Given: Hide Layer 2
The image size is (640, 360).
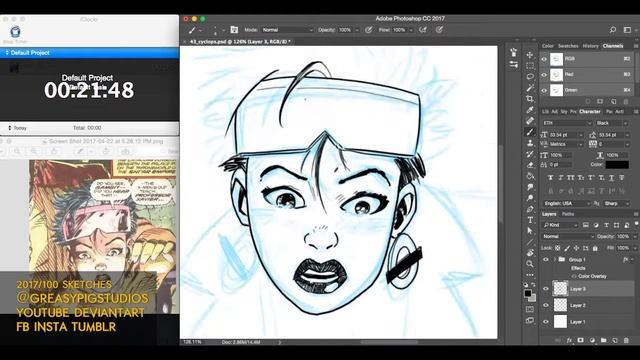Looking at the screenshot, I should pos(546,305).
